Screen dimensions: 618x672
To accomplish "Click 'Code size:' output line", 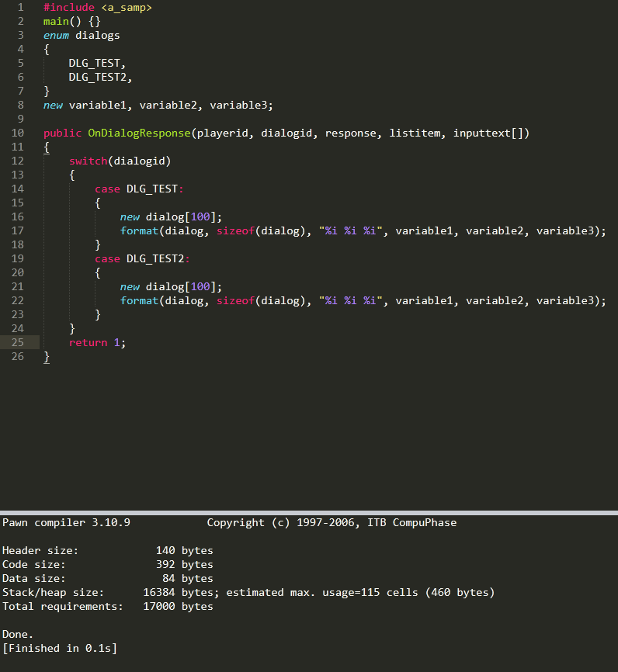I will 108,565.
